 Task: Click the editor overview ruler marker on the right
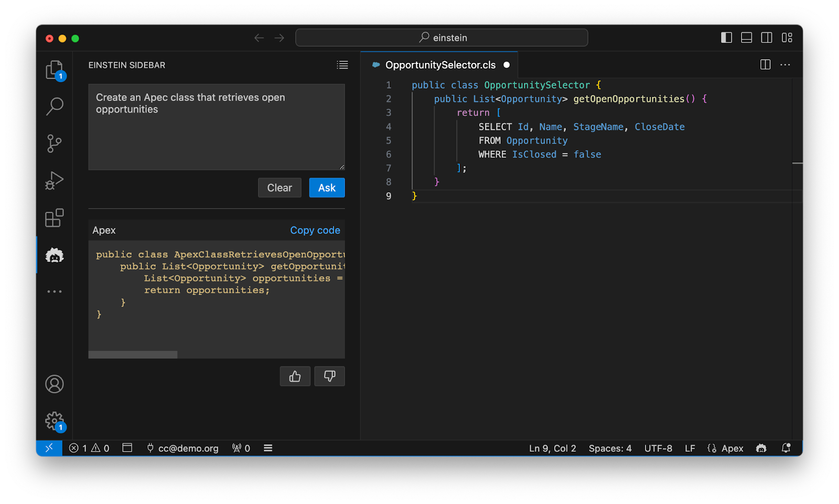point(798,163)
